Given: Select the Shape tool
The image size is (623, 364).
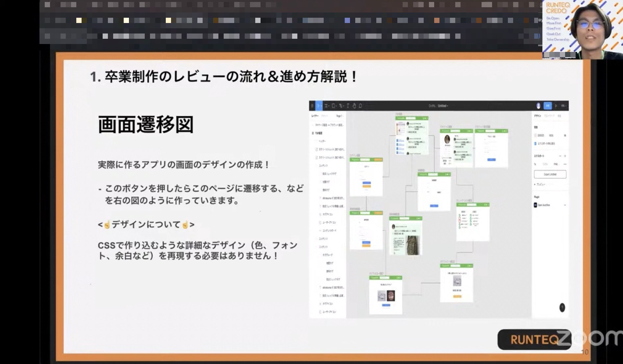Looking at the screenshot, I should 333,106.
